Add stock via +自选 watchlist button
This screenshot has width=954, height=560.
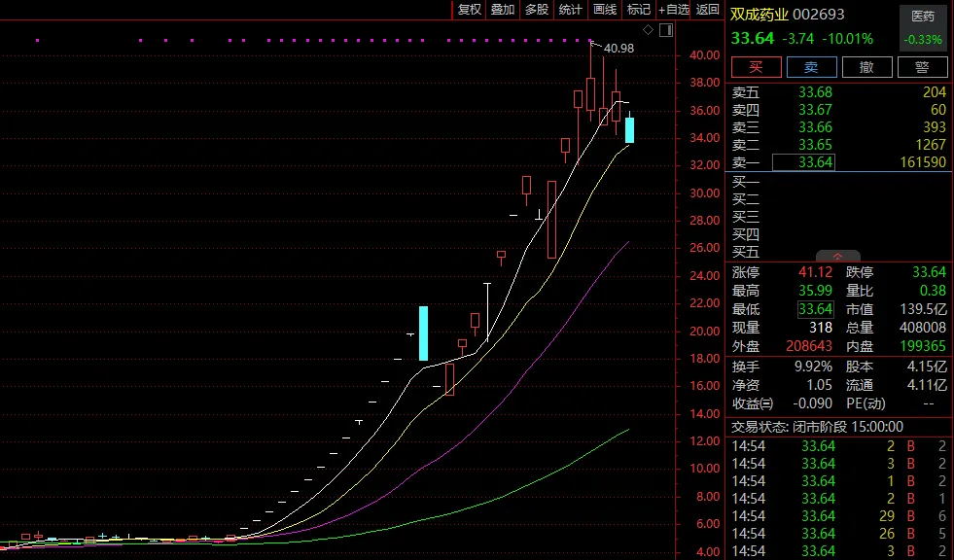[674, 10]
